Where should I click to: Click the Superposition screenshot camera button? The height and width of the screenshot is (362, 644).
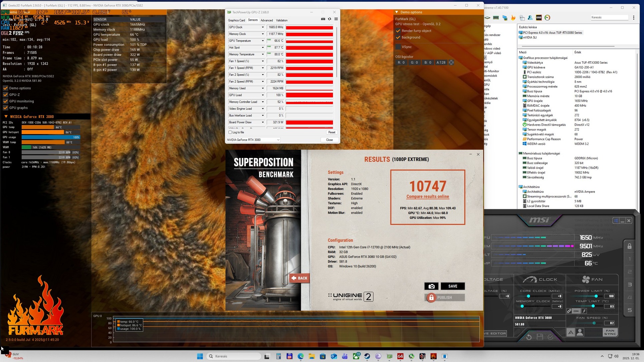click(x=431, y=286)
